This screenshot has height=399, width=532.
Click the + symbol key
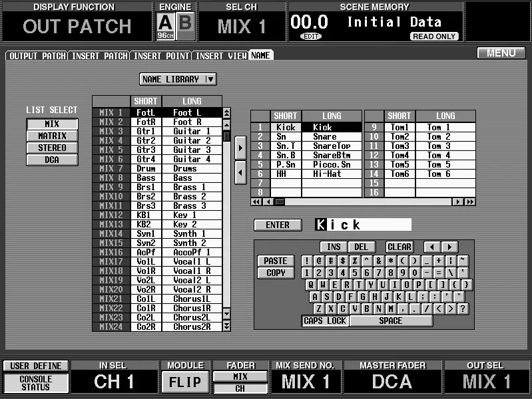(x=439, y=261)
